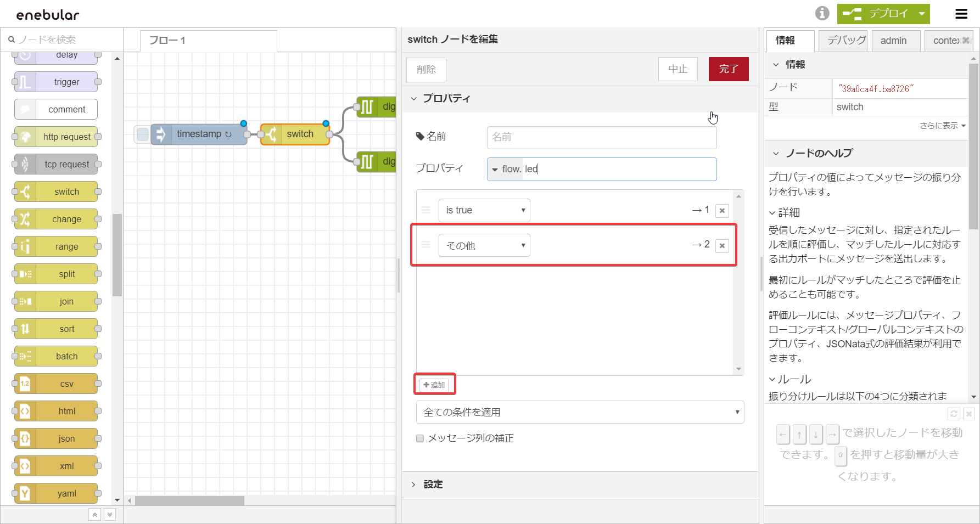This screenshot has height=524, width=980.
Task: Click the palette collapse-all double-arrow icon
Action: (x=95, y=514)
